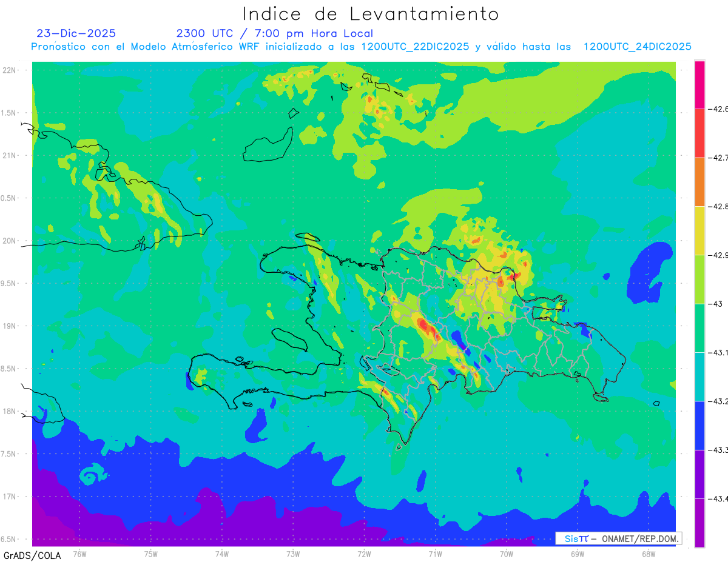728x562 pixels.
Task: Click the '1.5N' latitude label
Action: [9, 113]
